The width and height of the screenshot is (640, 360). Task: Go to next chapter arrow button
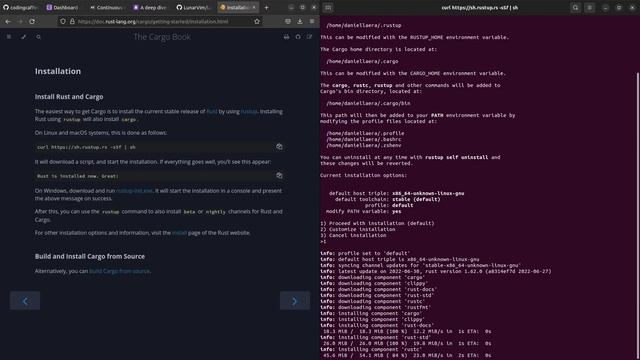click(x=295, y=301)
